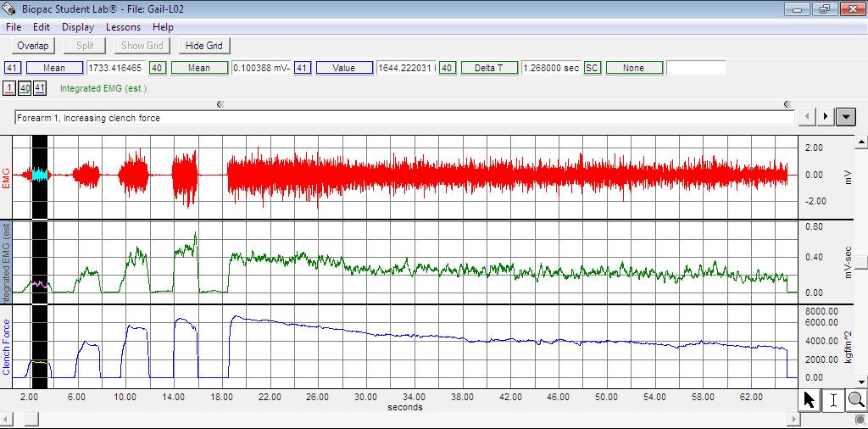
Task: Go to the next marker arrow
Action: click(826, 117)
